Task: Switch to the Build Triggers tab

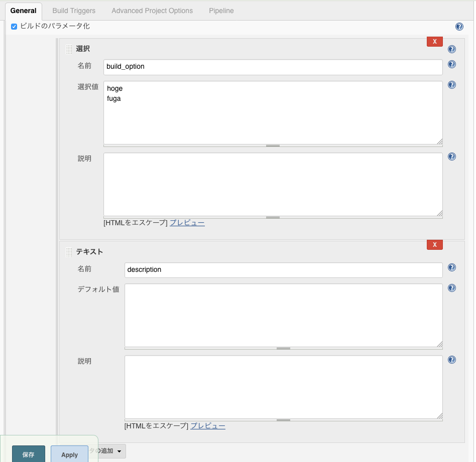Action: pos(74,10)
